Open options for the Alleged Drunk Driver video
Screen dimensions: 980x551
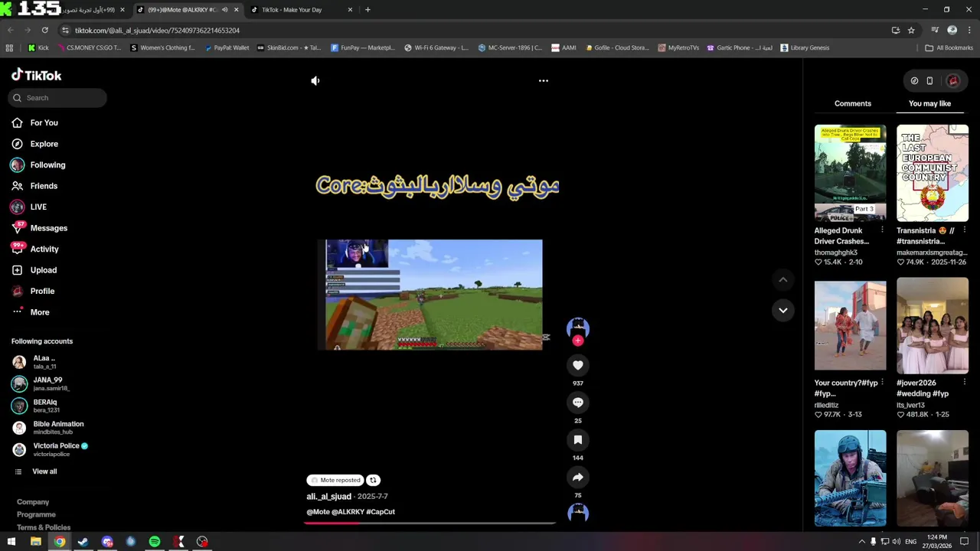(882, 230)
